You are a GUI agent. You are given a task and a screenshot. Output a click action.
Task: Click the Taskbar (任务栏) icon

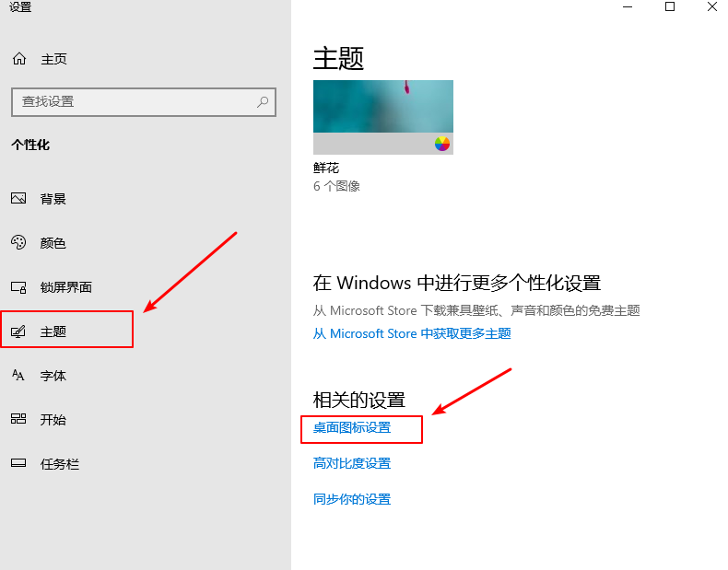tap(18, 463)
